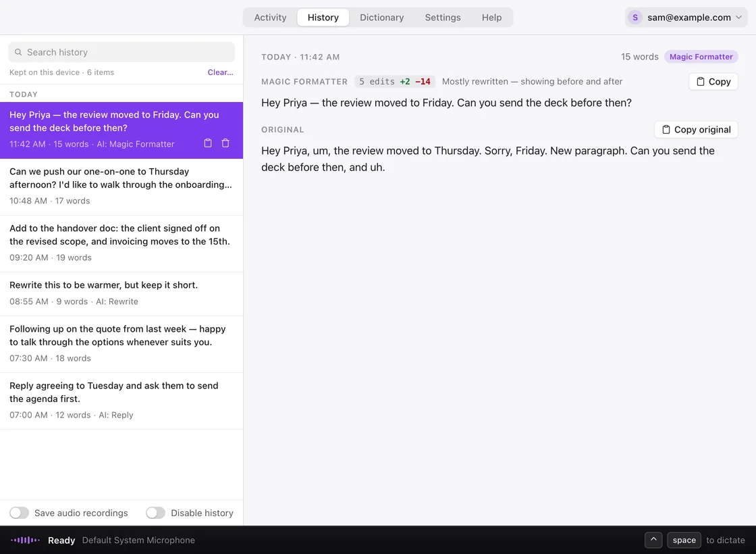Copy the formatted text with Copy button
Screen dimensions: 756x554
pos(713,82)
